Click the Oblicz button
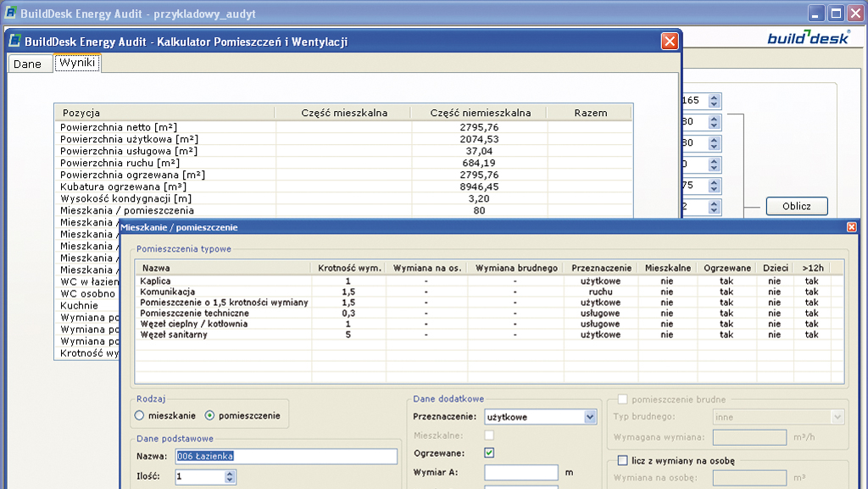Image resolution: width=868 pixels, height=489 pixels. click(797, 206)
